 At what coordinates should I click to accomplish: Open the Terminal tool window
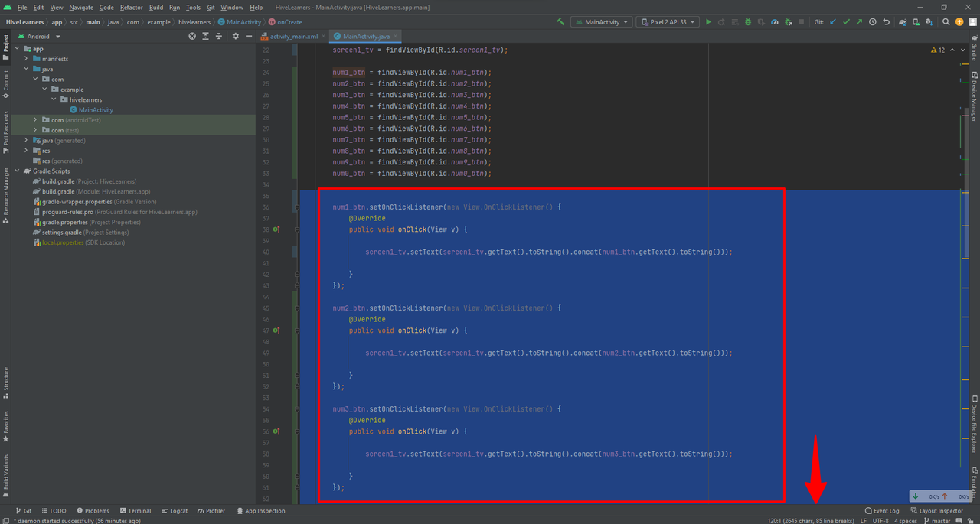coord(135,511)
